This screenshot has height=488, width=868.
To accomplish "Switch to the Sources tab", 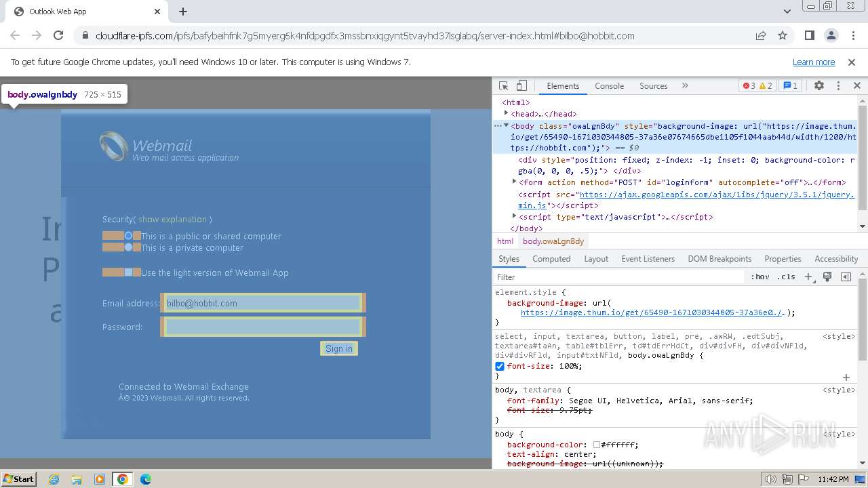I will click(654, 86).
